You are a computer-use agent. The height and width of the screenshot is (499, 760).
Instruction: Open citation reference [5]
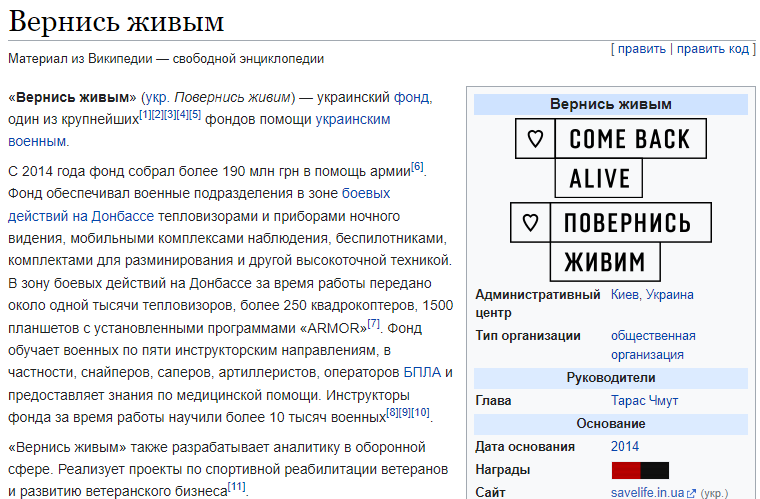click(x=195, y=114)
